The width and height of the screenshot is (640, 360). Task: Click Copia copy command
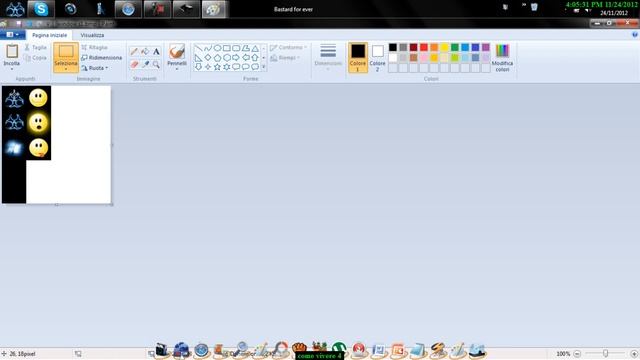[35, 58]
